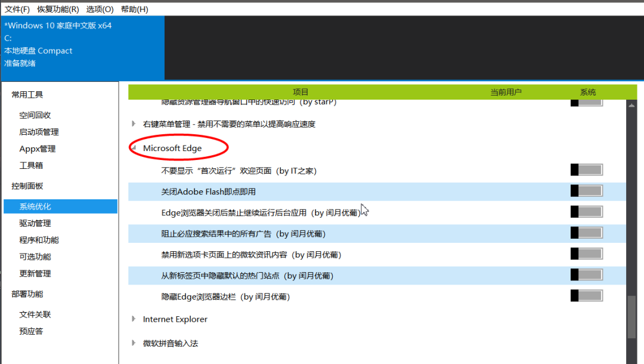This screenshot has height=364, width=644.
Task: Click the 常用工具 section header
Action: coord(27,94)
